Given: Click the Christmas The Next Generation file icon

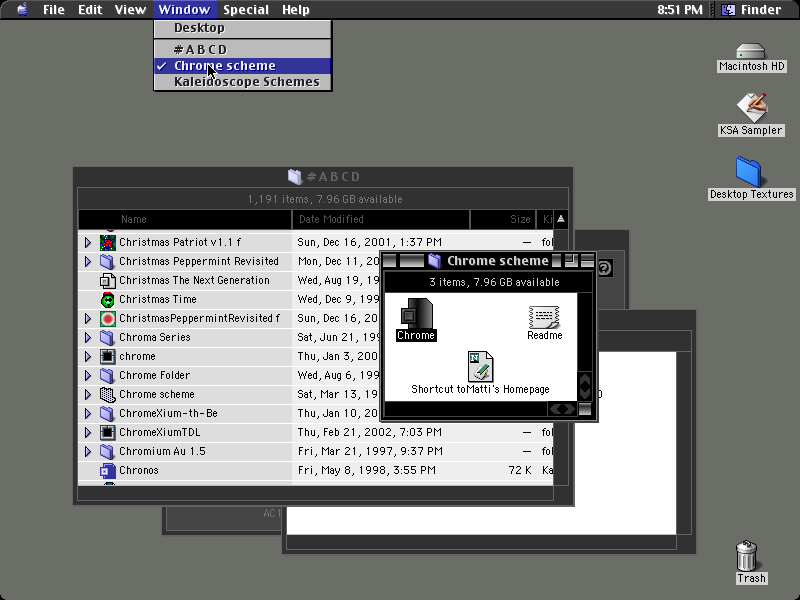Looking at the screenshot, I should (107, 280).
